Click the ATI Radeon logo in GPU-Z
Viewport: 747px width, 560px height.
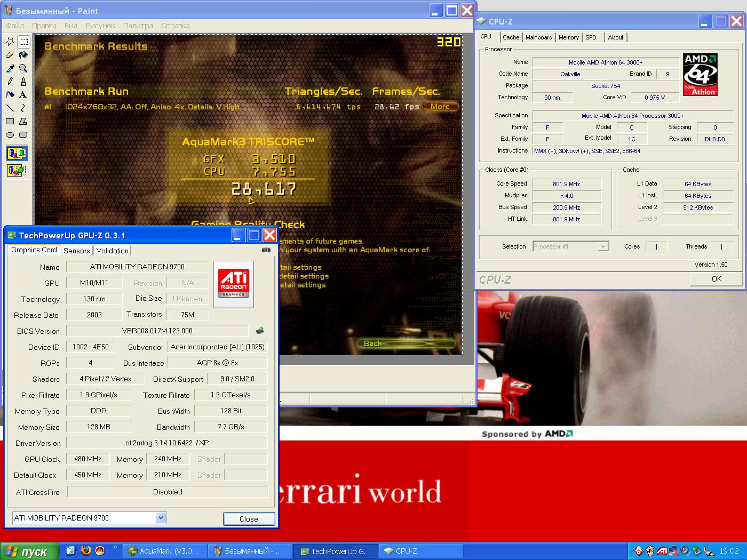234,284
